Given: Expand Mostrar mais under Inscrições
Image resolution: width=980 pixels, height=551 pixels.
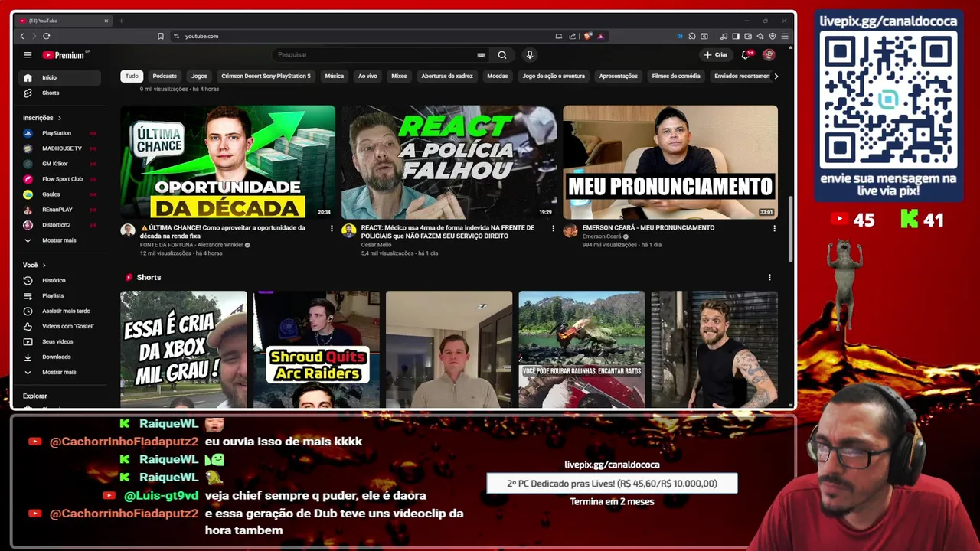Looking at the screenshot, I should (x=60, y=240).
